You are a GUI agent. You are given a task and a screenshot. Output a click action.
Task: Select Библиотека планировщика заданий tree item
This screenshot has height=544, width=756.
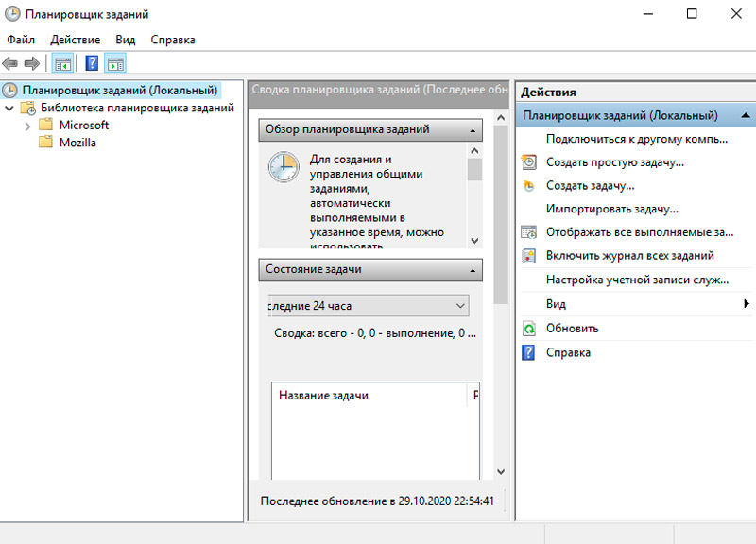[x=137, y=108]
